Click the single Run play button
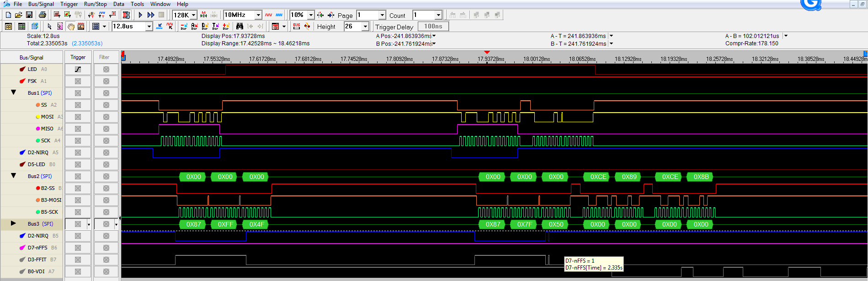 (140, 15)
